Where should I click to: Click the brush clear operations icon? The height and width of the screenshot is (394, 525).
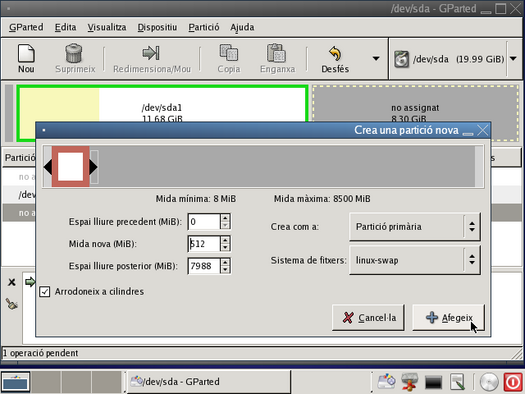(11, 304)
